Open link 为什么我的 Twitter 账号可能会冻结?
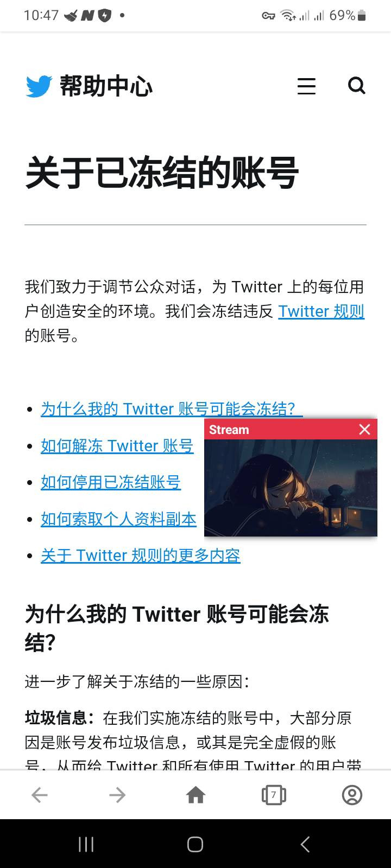The image size is (391, 868). pyautogui.click(x=172, y=409)
